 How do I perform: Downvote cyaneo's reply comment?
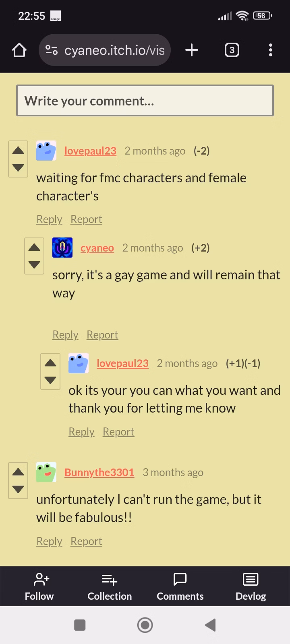pyautogui.click(x=34, y=264)
